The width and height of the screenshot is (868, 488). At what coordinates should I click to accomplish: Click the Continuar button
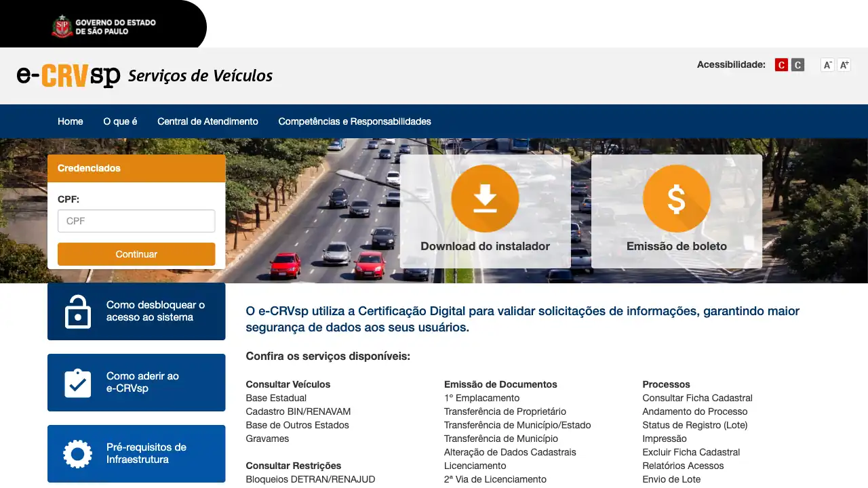pos(136,254)
